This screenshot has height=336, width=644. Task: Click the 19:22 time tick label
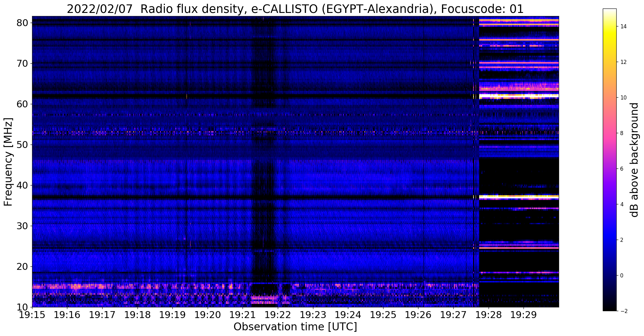pyautogui.click(x=278, y=315)
